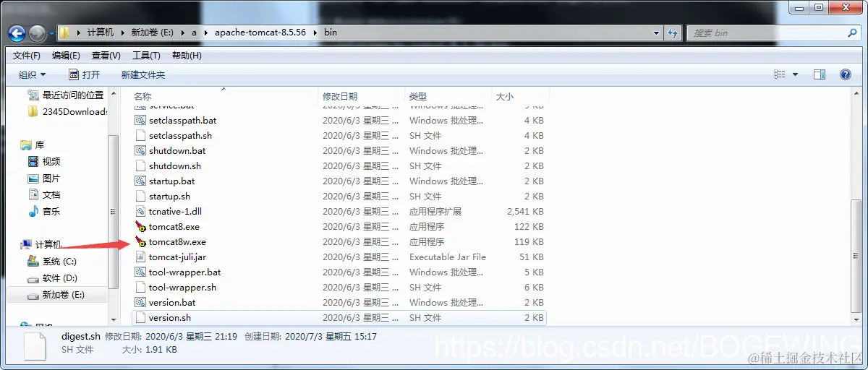
Task: Select the tomcat8.exe feather icon
Action: pyautogui.click(x=140, y=227)
